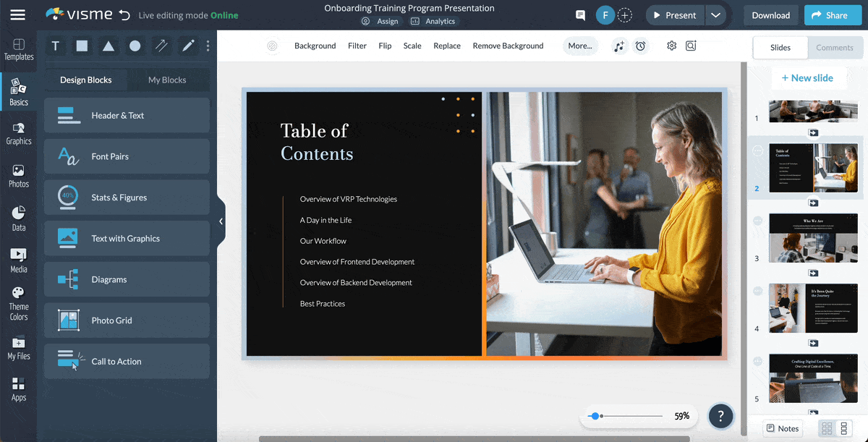Open the audio music note icon
This screenshot has height=442, width=868.
pyautogui.click(x=619, y=46)
